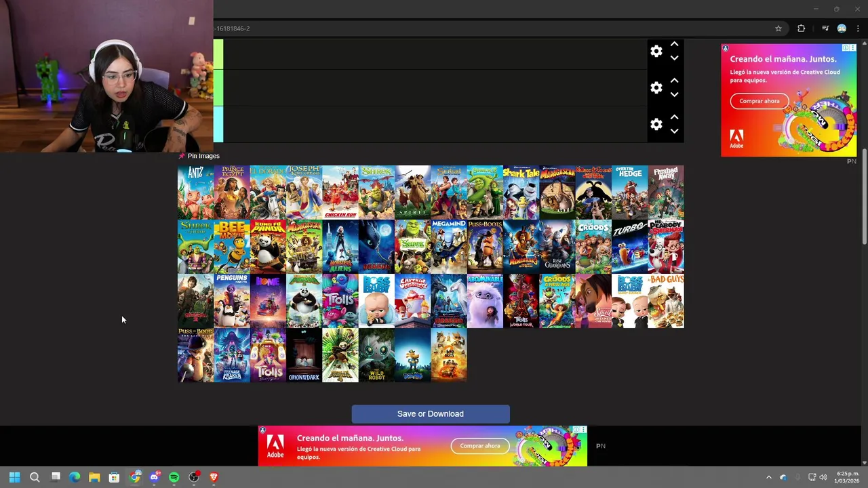Image resolution: width=868 pixels, height=488 pixels.
Task: Click the cyan tier label cell
Action: pos(218,125)
